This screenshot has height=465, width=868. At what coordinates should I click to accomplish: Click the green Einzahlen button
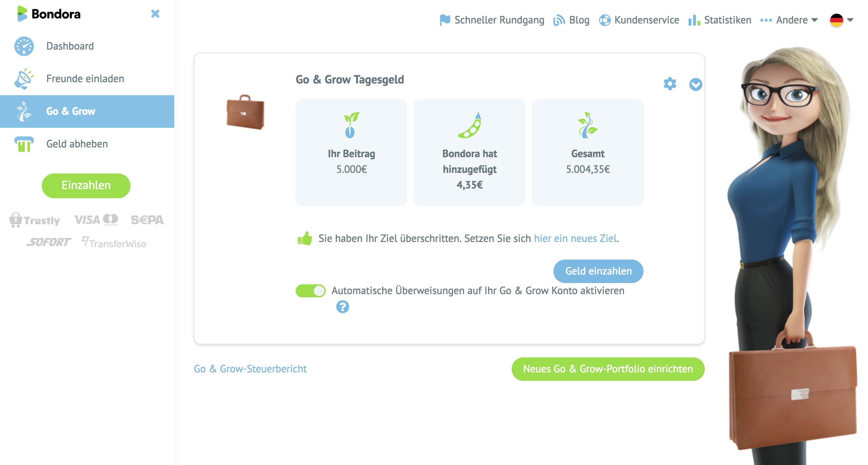[x=86, y=186]
